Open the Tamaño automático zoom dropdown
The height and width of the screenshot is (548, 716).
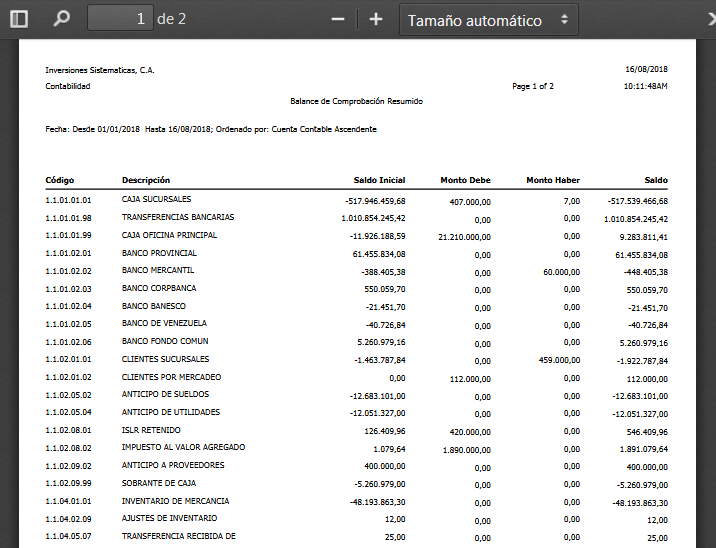[488, 20]
